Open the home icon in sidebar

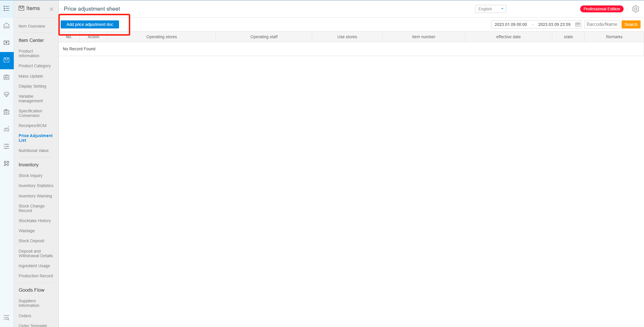pos(7,26)
